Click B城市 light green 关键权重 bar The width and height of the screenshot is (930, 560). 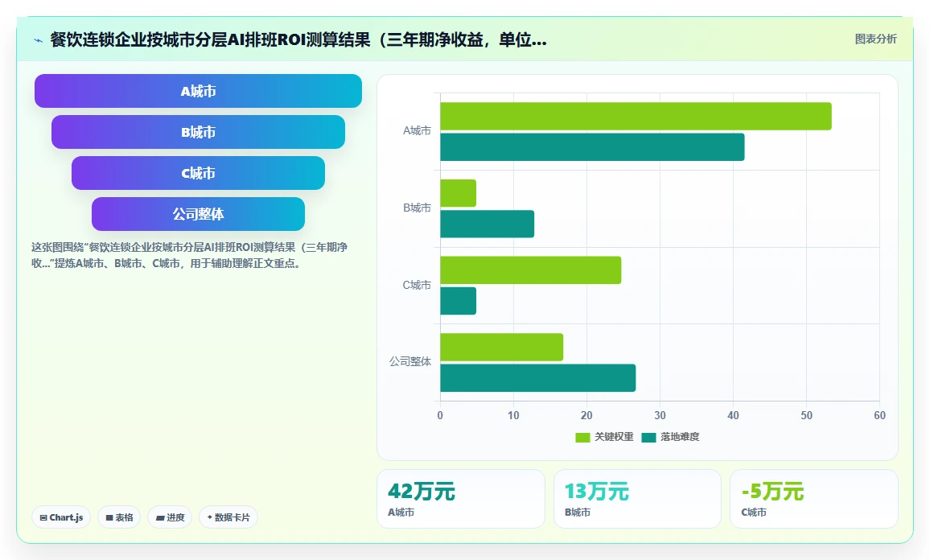458,193
